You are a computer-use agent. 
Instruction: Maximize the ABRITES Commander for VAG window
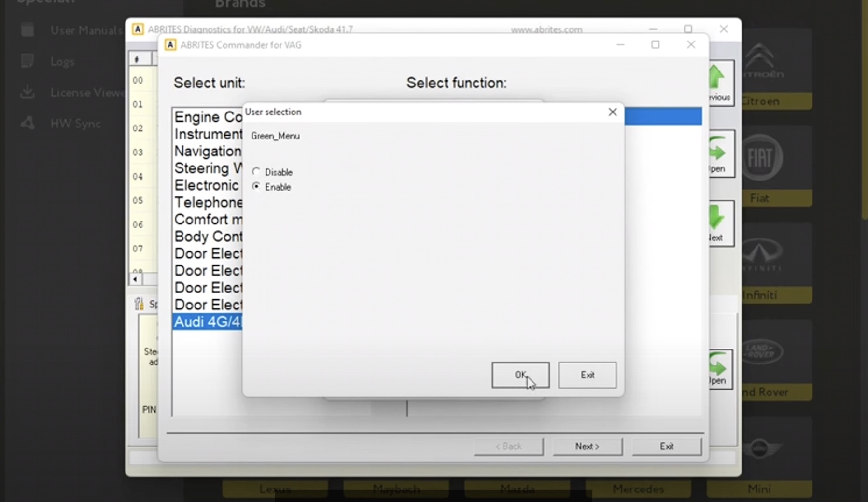click(655, 45)
